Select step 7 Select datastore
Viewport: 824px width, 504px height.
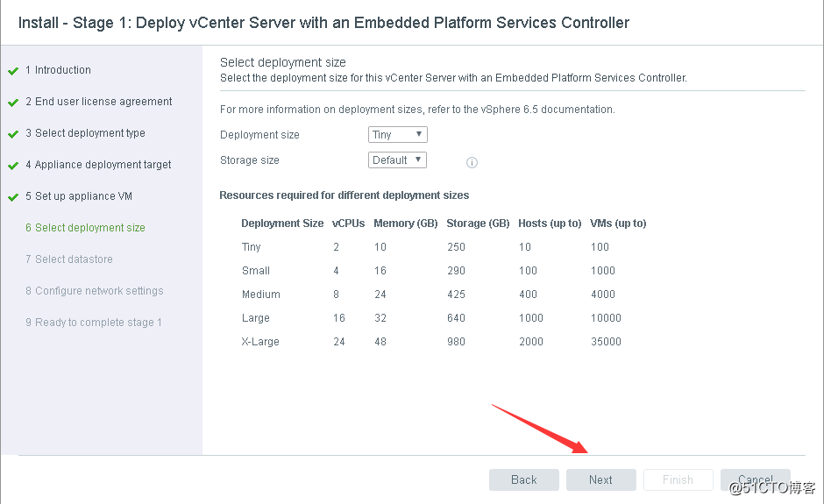[69, 259]
